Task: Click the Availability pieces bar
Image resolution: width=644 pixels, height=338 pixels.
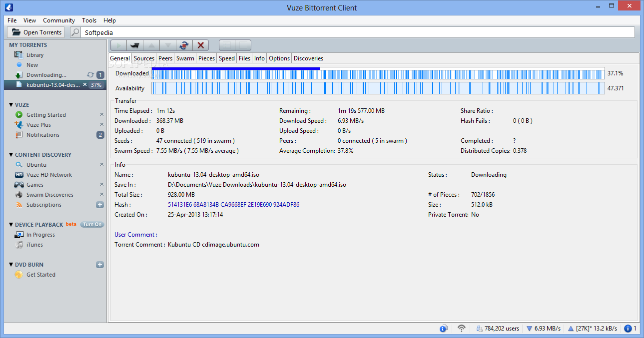Action: point(378,88)
